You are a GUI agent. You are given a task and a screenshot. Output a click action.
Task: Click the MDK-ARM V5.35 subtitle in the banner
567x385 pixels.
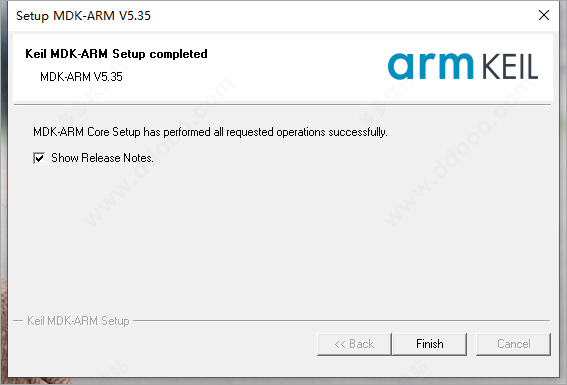click(81, 77)
